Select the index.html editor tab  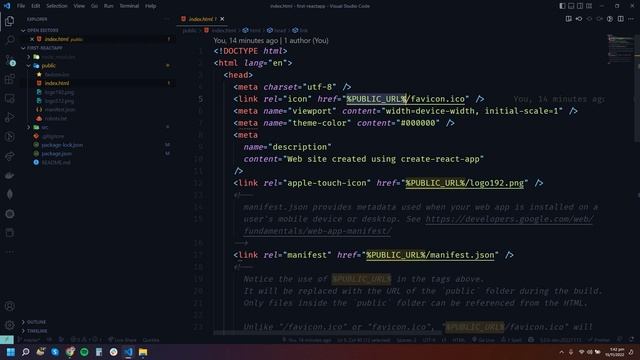coord(202,19)
